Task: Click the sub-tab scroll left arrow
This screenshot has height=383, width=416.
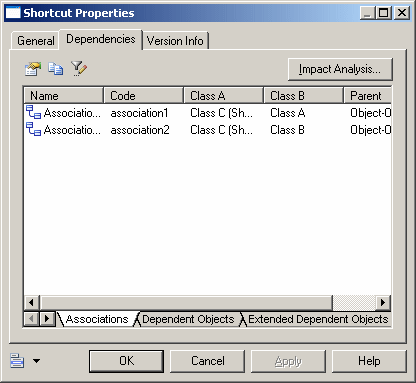Action: coord(32,319)
